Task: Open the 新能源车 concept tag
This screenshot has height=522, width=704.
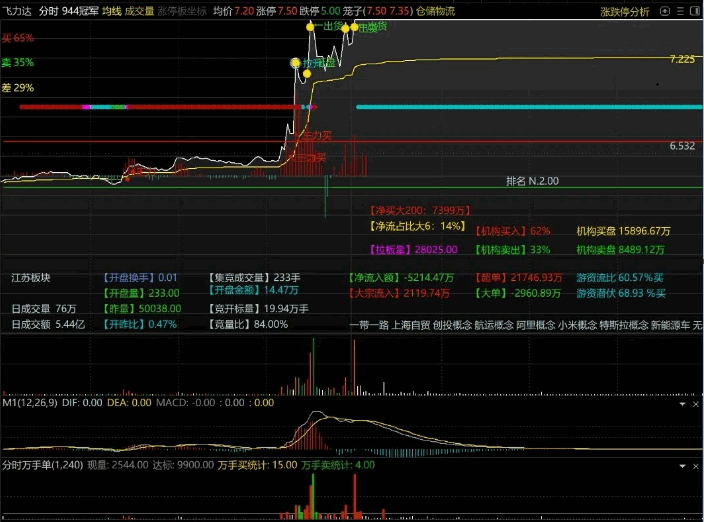Action: pyautogui.click(x=670, y=325)
